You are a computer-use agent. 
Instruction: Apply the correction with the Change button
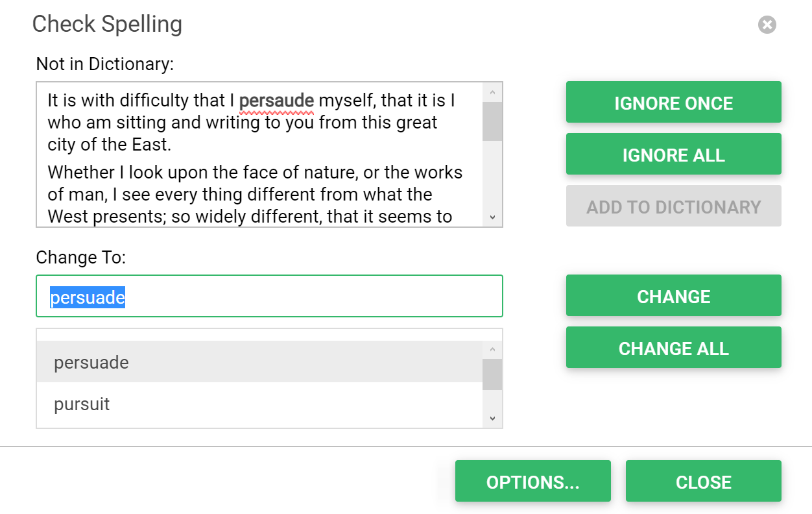(x=673, y=296)
